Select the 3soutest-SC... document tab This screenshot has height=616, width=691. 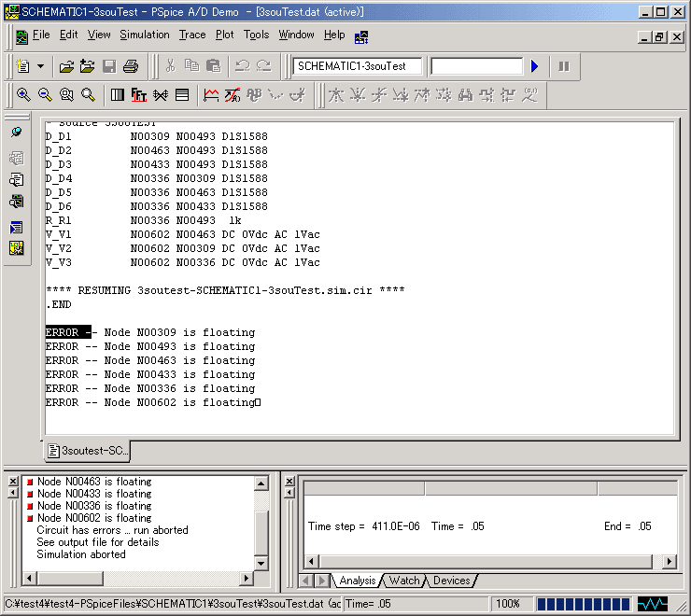88,451
